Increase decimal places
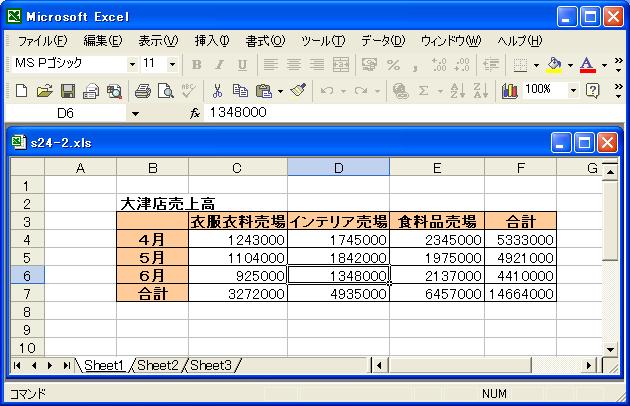 pyautogui.click(x=439, y=65)
